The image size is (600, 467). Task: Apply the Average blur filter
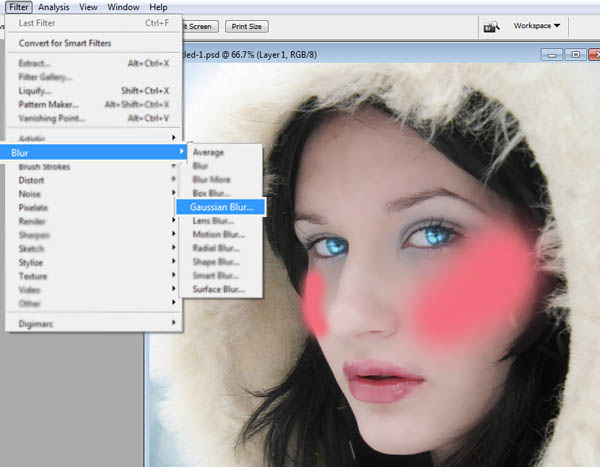208,152
